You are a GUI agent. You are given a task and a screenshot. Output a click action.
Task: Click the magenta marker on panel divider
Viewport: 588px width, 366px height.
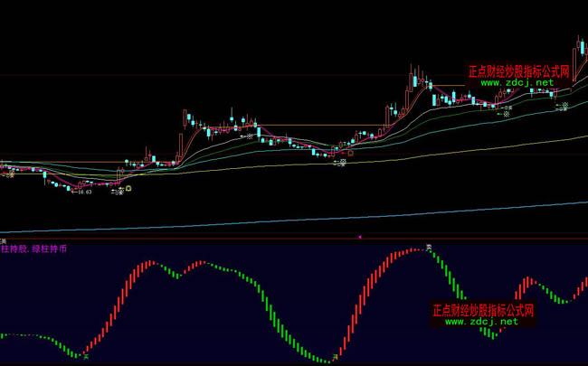click(x=360, y=237)
